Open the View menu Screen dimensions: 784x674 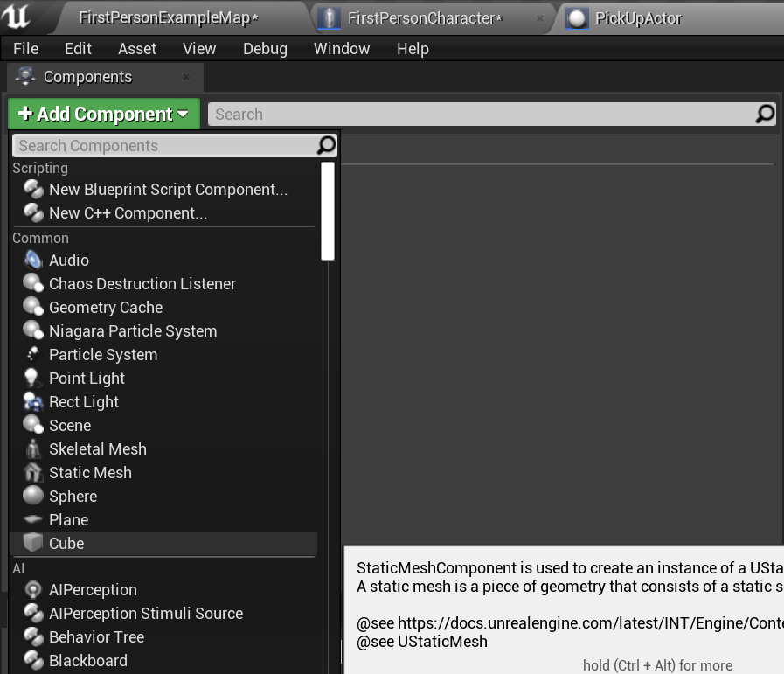coord(199,48)
